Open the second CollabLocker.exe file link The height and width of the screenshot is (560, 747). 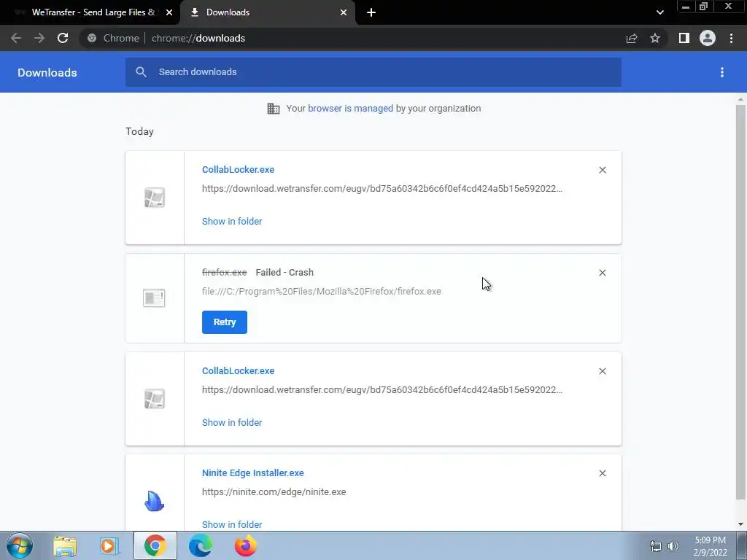[239, 371]
